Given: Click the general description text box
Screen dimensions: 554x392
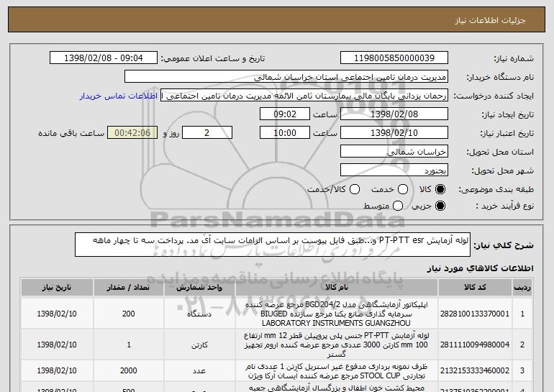Looking at the screenshot, I should (273, 245).
